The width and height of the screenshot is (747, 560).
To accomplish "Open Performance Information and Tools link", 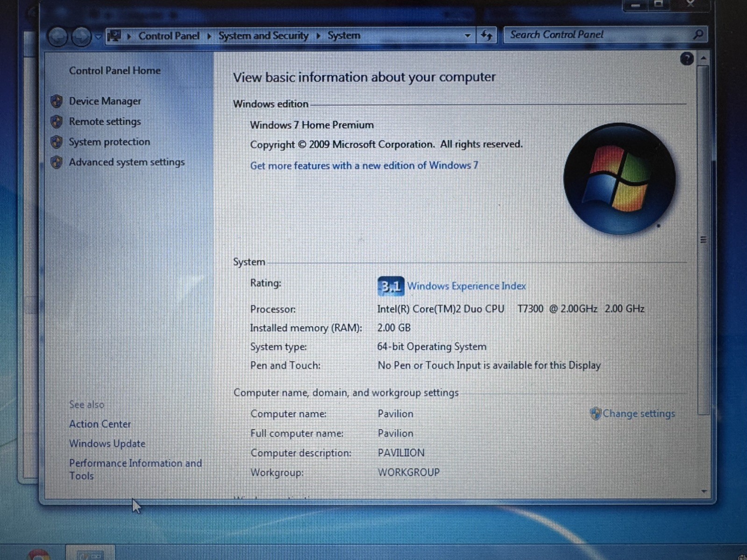I will coord(135,469).
